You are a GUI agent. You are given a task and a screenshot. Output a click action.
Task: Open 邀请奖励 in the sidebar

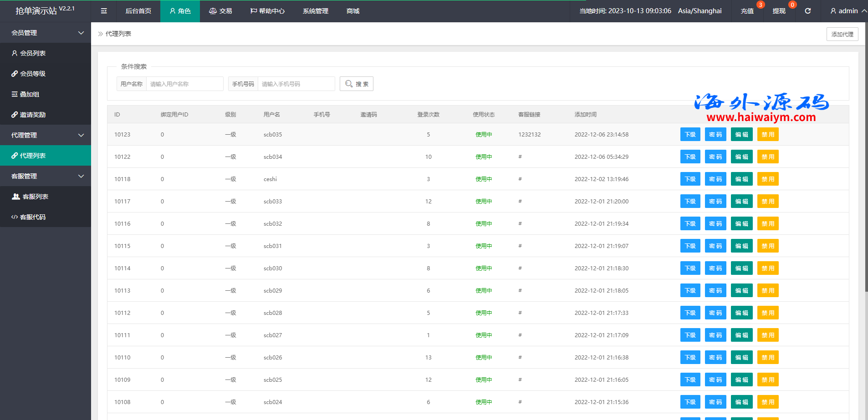[x=33, y=115]
